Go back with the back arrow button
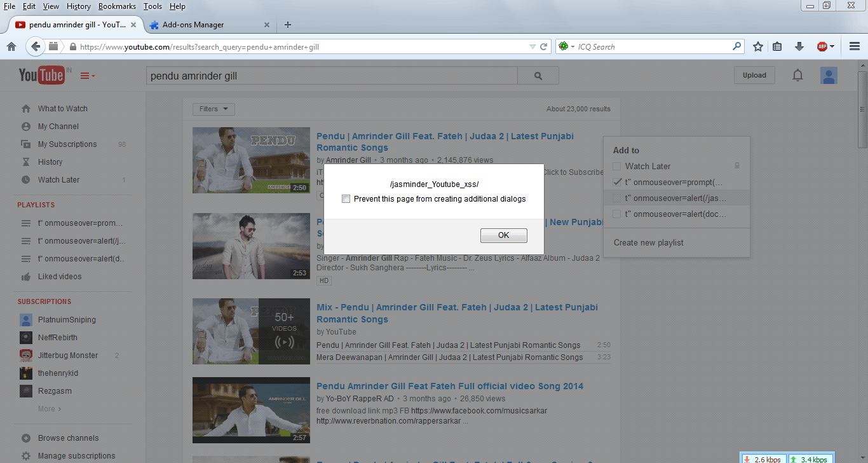Screen dimensions: 868x463 [x=36, y=46]
